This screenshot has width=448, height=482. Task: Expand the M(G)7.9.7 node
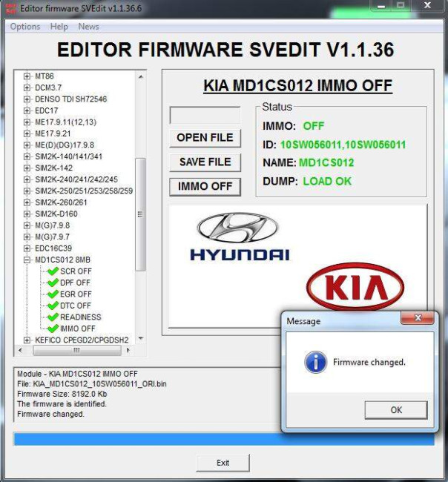[x=27, y=237]
